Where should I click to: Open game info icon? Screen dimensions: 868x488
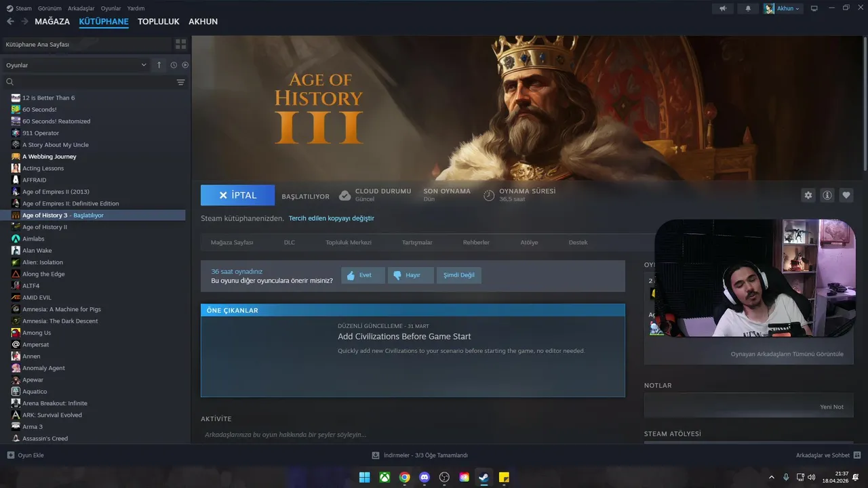pyautogui.click(x=827, y=195)
